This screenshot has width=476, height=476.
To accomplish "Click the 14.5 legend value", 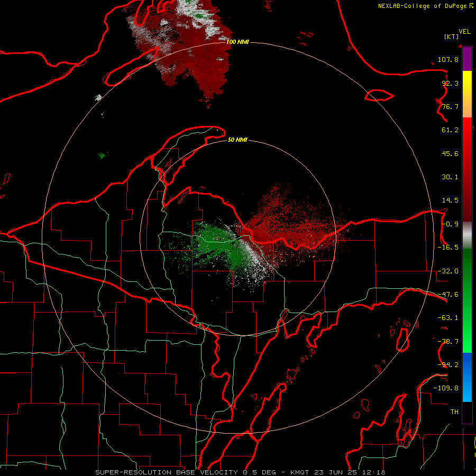I will pos(450,200).
